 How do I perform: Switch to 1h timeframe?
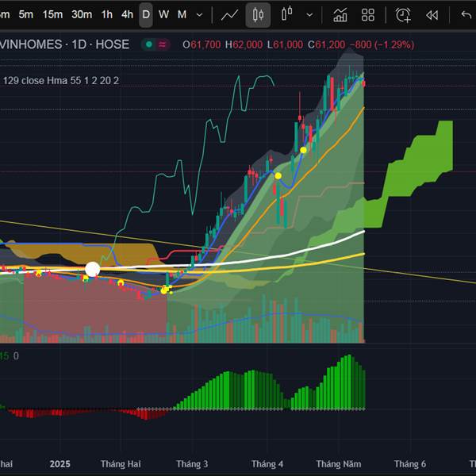click(x=107, y=14)
